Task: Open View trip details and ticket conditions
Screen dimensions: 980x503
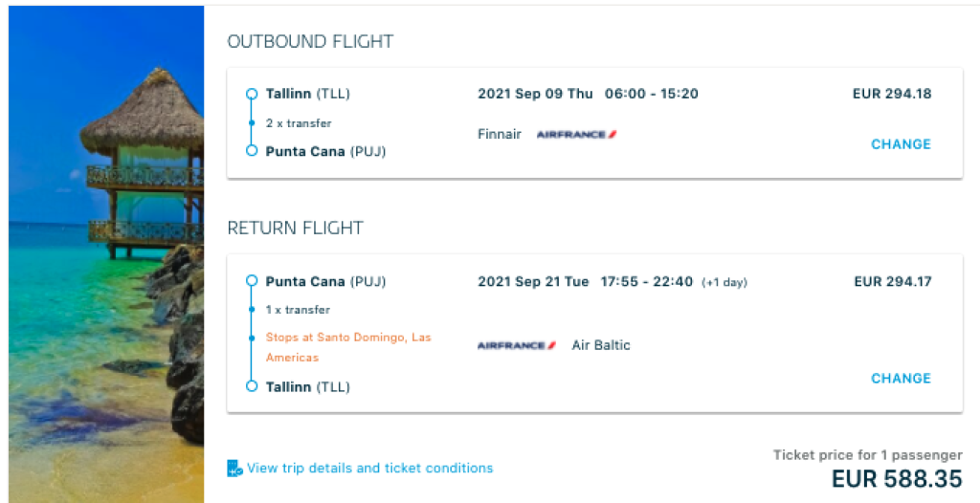Action: point(370,469)
